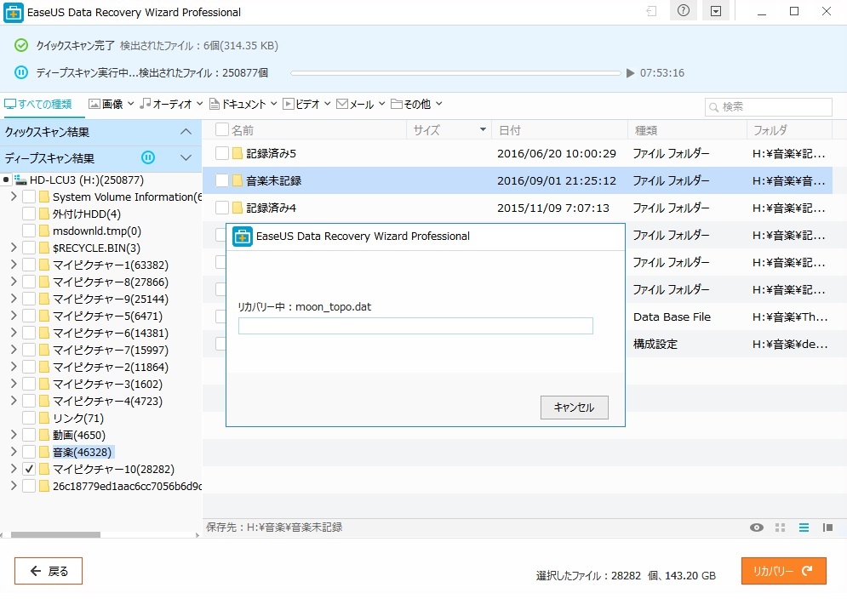The image size is (847, 616).
Task: Tick checkbox for 音楽未記録 row
Action: tap(221, 180)
